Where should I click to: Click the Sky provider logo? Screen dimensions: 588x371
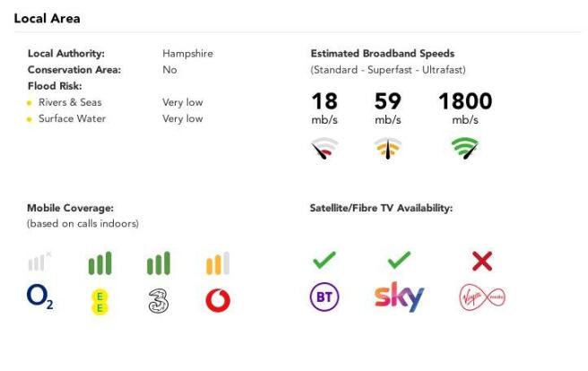399,297
